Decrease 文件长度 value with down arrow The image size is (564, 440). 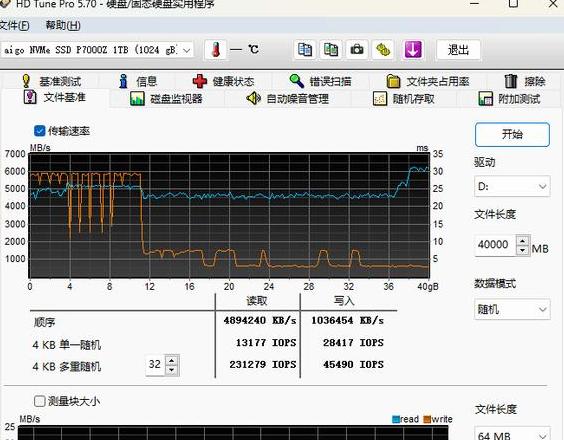523,250
